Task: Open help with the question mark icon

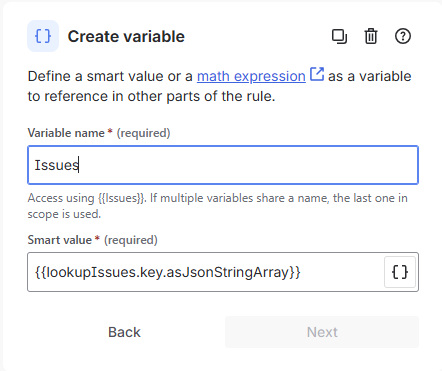Action: tap(403, 36)
